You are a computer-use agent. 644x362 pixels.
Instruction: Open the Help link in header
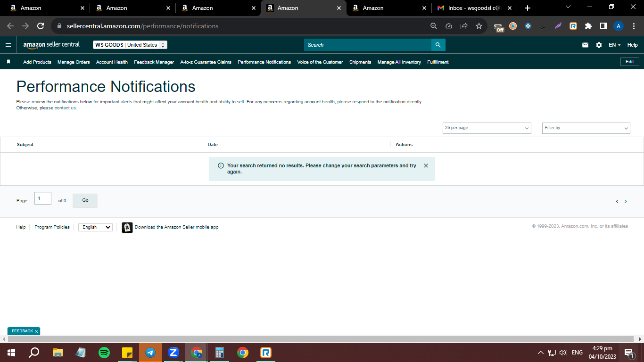tap(633, 45)
